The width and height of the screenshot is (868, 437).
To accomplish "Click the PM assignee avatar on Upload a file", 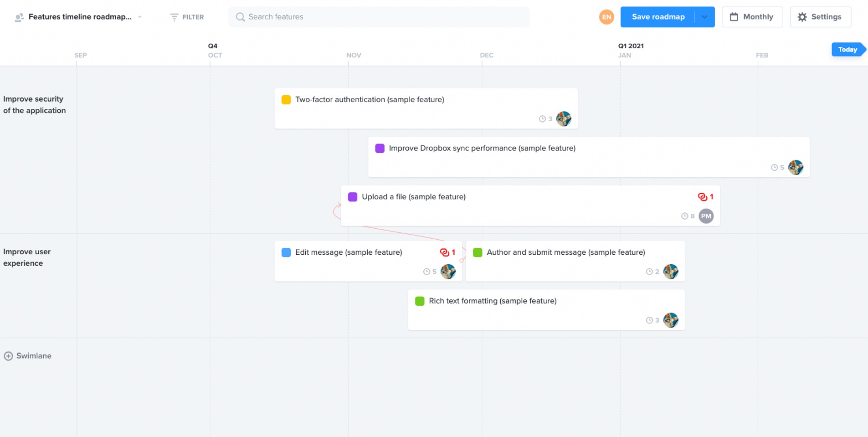I will pyautogui.click(x=706, y=216).
